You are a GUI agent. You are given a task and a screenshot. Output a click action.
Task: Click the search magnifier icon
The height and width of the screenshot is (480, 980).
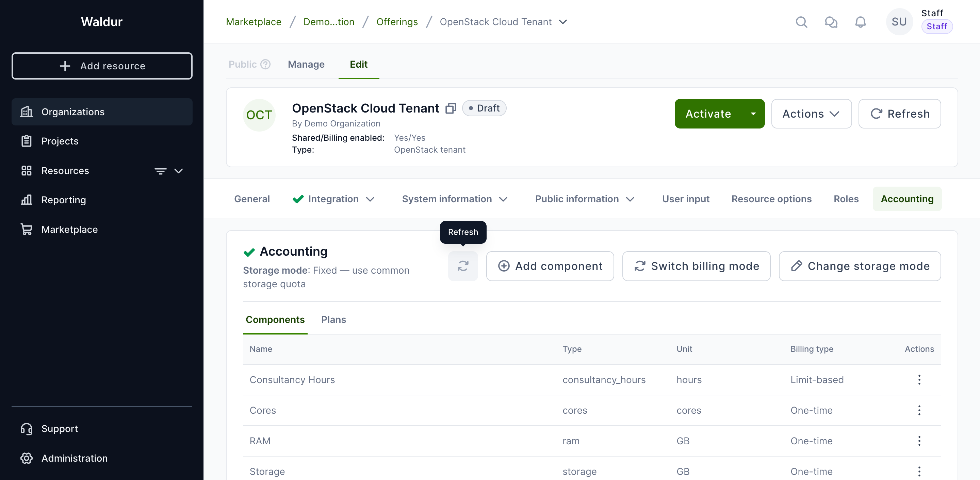point(801,22)
